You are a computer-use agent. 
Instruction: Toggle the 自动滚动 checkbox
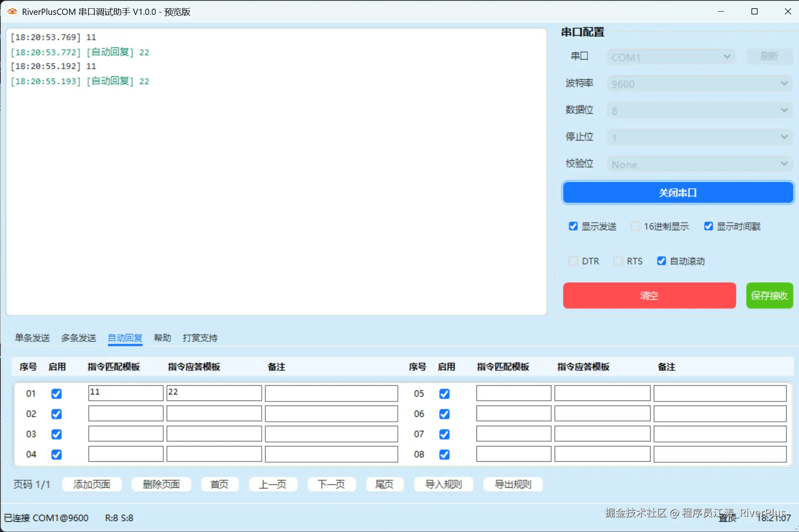661,261
